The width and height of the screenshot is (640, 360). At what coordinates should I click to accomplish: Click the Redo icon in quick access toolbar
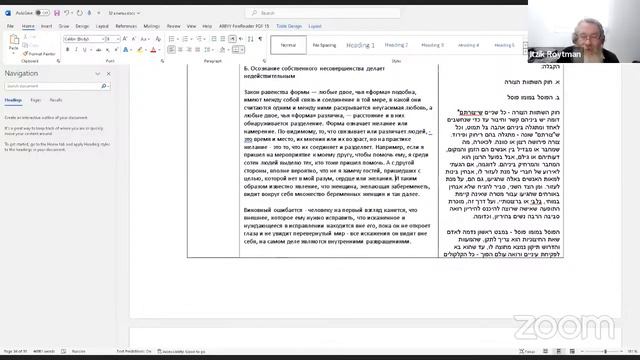pos(79,13)
